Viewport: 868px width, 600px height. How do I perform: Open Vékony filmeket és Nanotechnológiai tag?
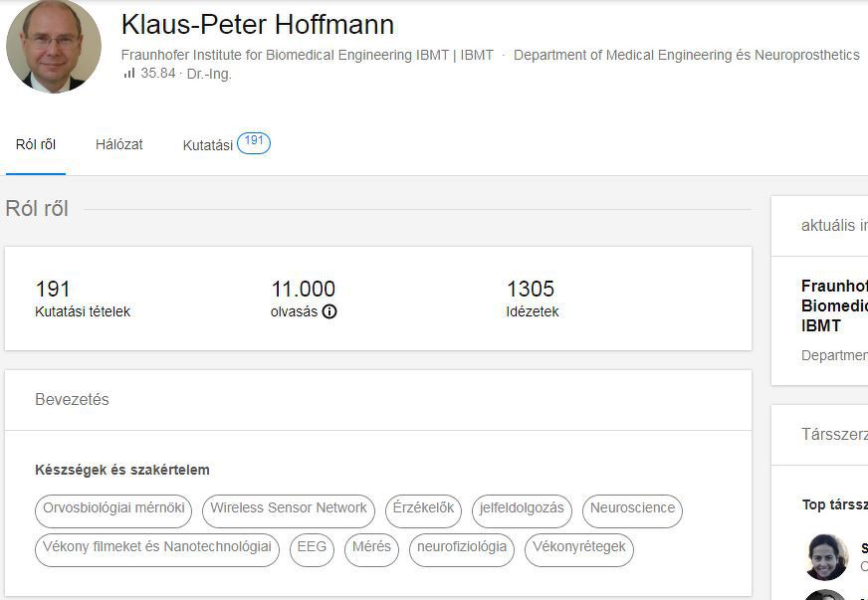[x=157, y=548]
